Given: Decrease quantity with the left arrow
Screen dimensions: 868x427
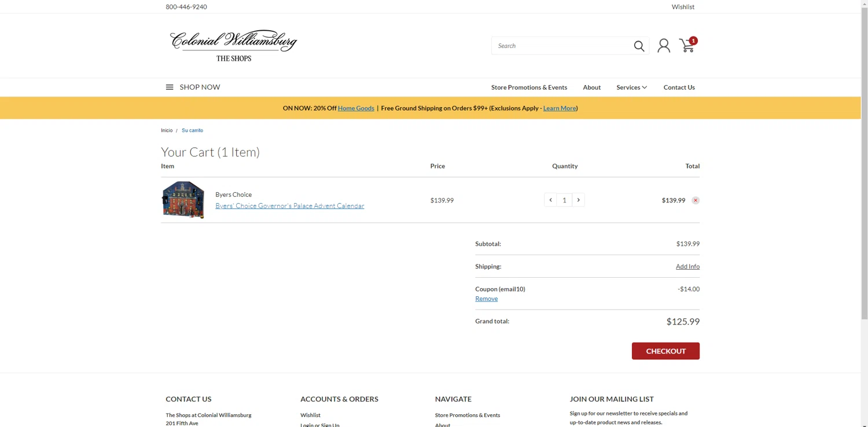Looking at the screenshot, I should point(550,200).
